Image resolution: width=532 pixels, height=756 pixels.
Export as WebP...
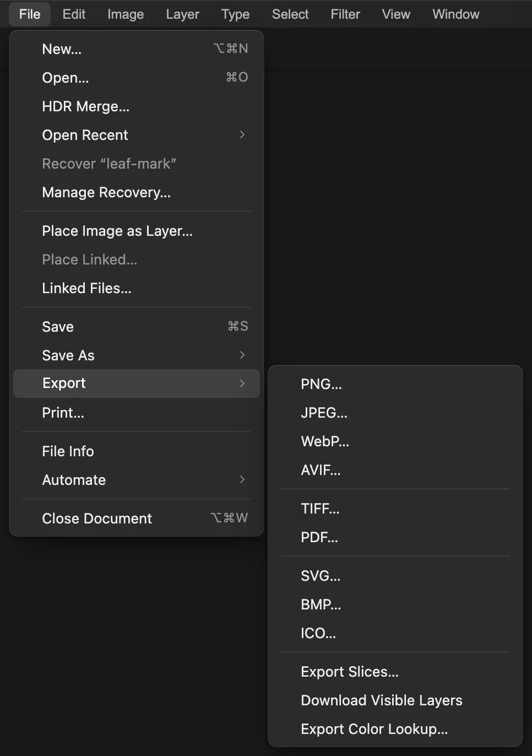click(x=395, y=441)
